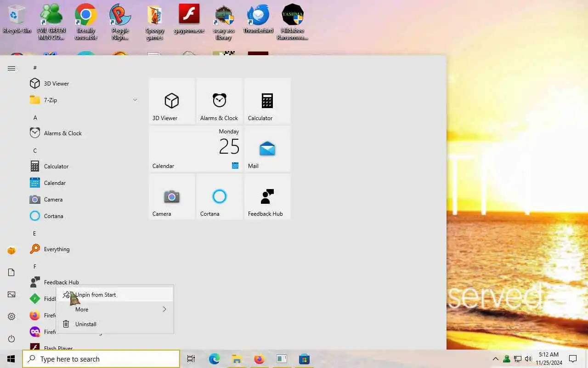The width and height of the screenshot is (588, 368).
Task: Open Cortana from the app list
Action: pos(84,216)
